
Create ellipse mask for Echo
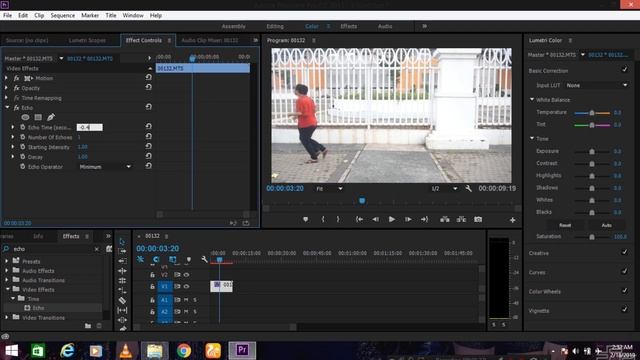click(25, 117)
